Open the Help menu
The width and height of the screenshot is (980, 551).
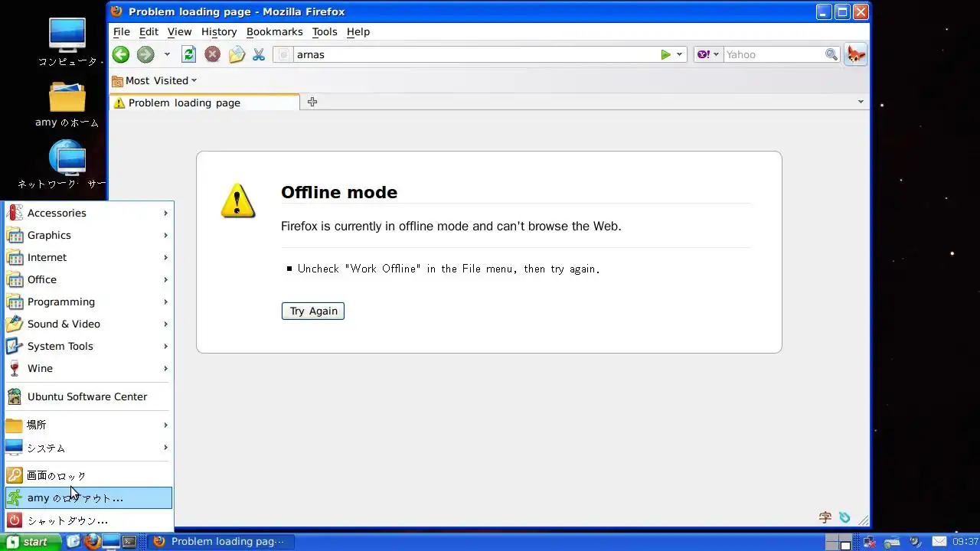point(358,31)
